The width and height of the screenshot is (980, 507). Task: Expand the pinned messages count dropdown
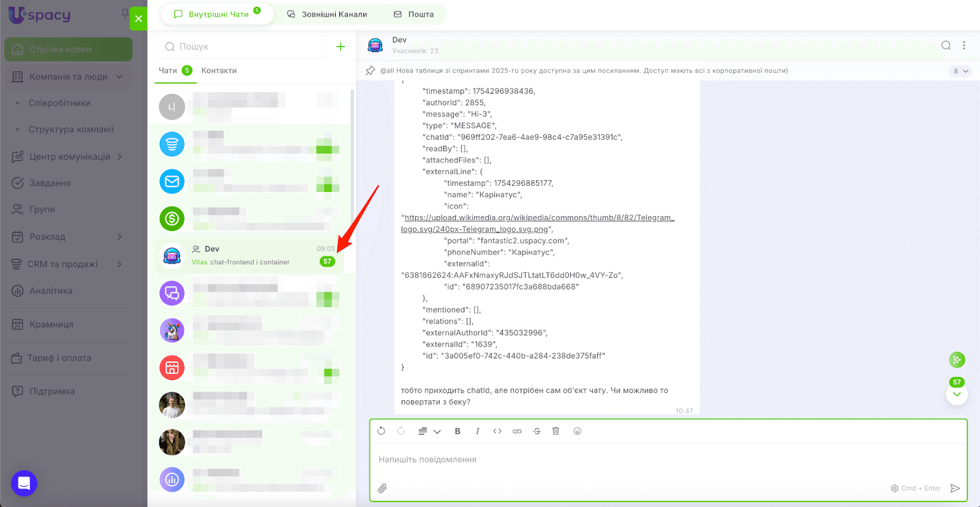tap(960, 71)
